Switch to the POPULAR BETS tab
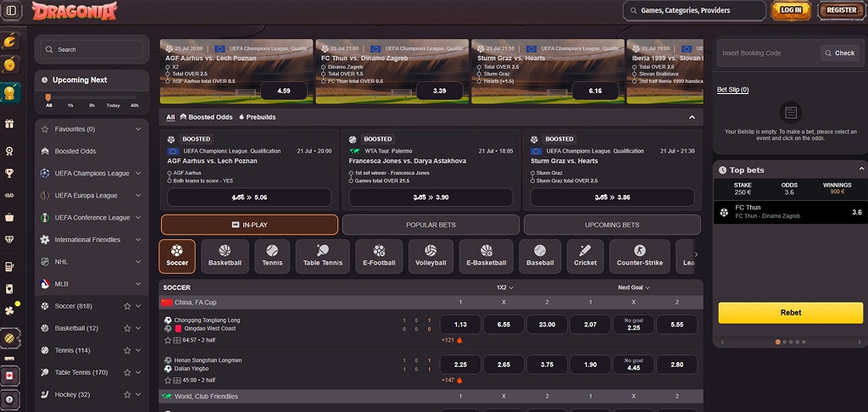The height and width of the screenshot is (412, 868). pyautogui.click(x=431, y=225)
